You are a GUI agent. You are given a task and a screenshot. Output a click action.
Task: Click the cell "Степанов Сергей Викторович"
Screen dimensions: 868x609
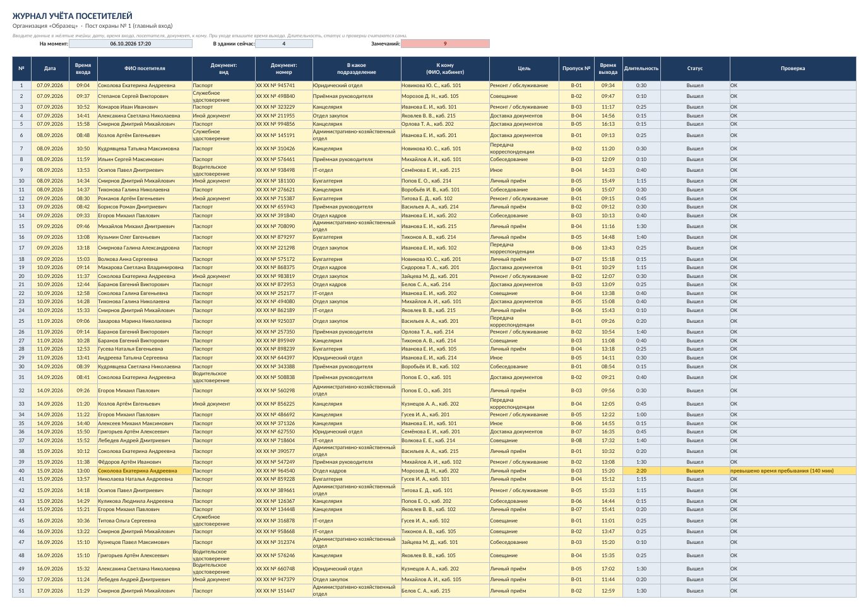[x=145, y=96]
